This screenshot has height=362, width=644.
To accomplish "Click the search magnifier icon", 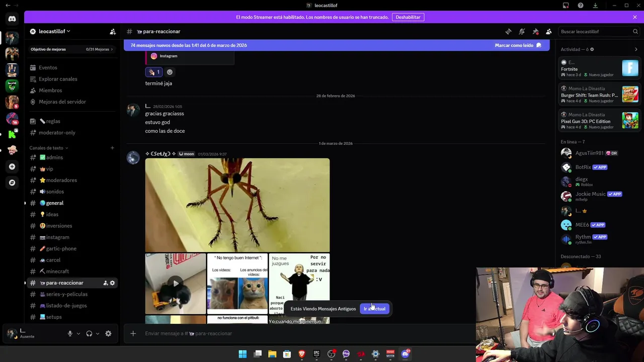I will click(635, 31).
